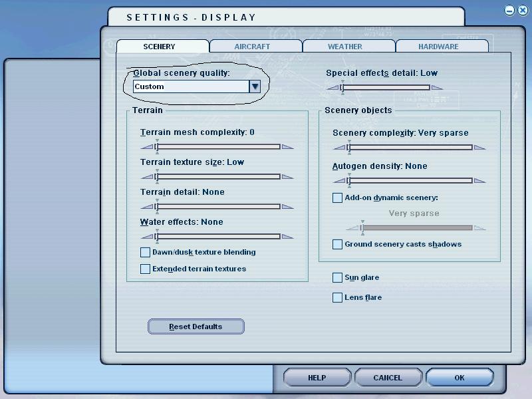
Task: Increase Water effects with right arrow
Action: pyautogui.click(x=288, y=236)
